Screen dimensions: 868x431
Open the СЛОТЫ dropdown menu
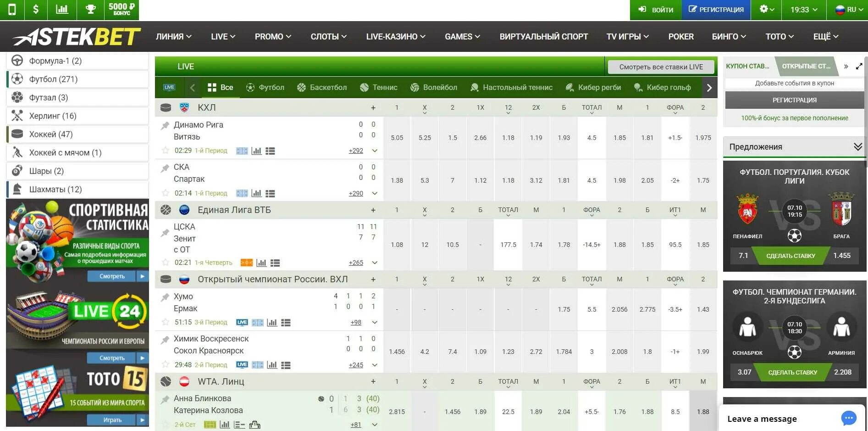pyautogui.click(x=328, y=37)
